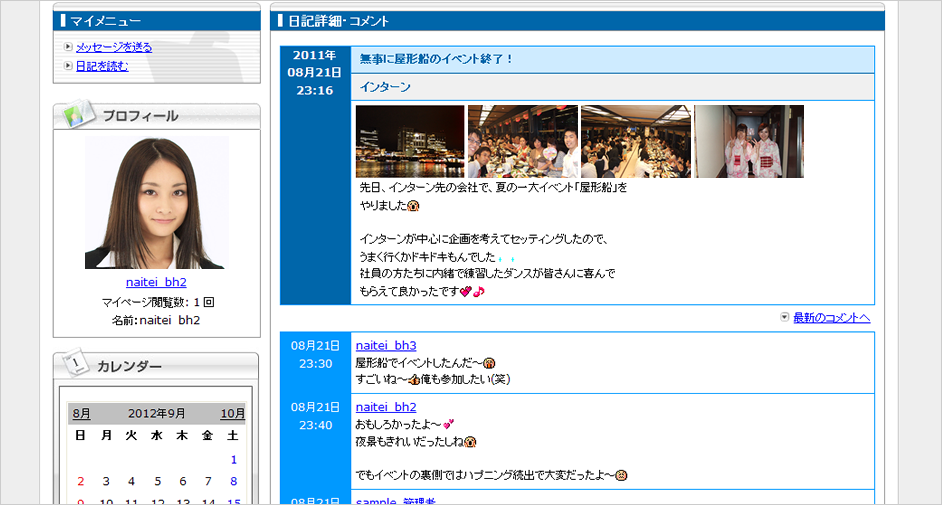Open the profile photo of naitei_bh2
Image resolution: width=942 pixels, height=505 pixels.
coord(156,203)
